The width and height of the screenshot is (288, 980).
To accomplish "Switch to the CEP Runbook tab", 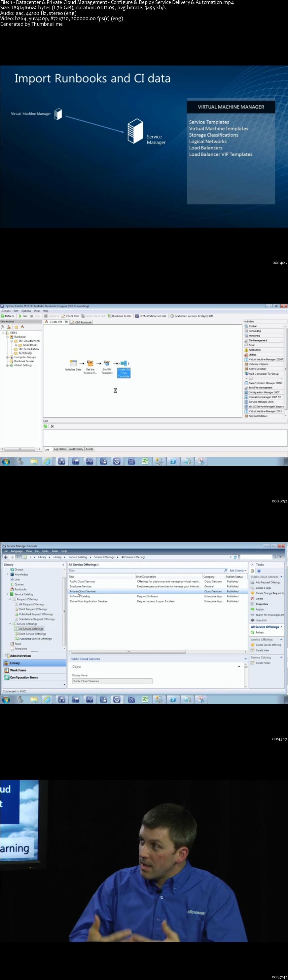I will coord(81,322).
